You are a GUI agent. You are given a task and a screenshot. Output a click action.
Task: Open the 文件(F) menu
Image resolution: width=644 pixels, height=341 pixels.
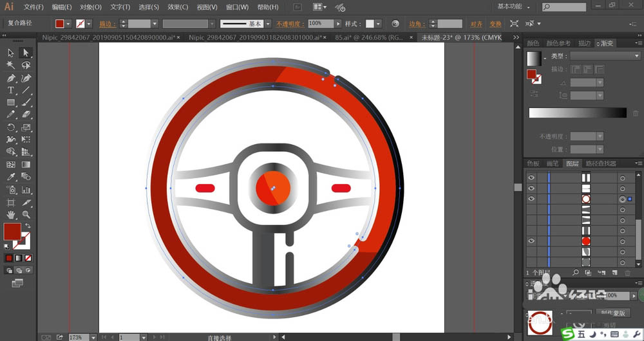pyautogui.click(x=33, y=7)
